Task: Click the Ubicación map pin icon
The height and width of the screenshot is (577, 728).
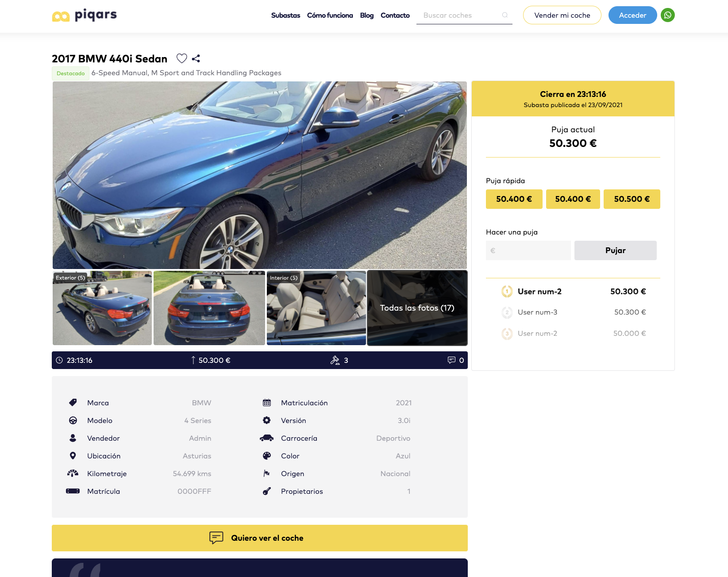Action: [x=73, y=456]
